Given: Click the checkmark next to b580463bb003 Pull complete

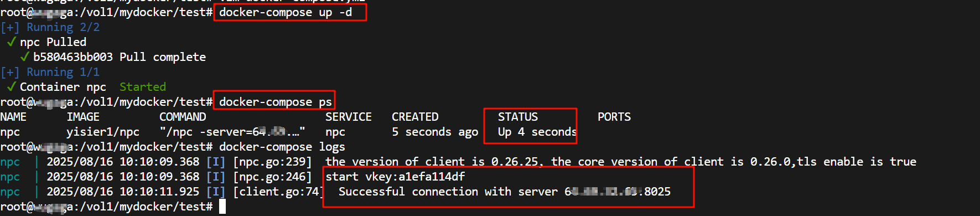Looking at the screenshot, I should coord(24,56).
